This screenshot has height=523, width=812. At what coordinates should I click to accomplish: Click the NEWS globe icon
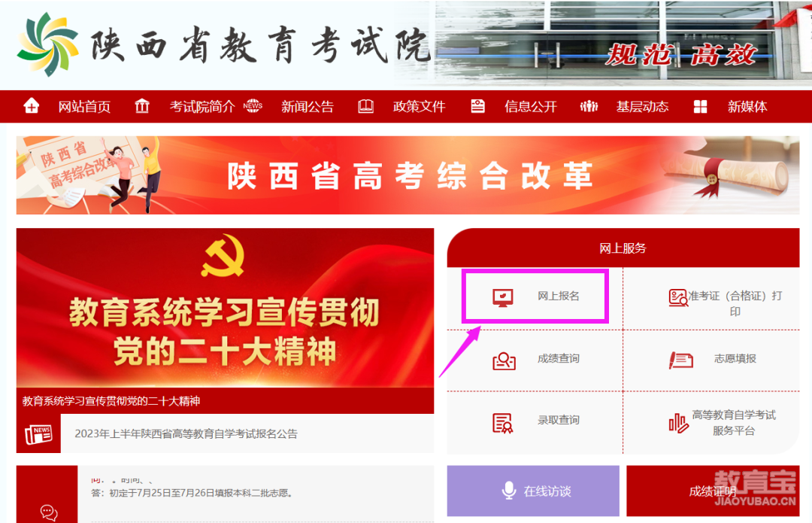pyautogui.click(x=253, y=106)
